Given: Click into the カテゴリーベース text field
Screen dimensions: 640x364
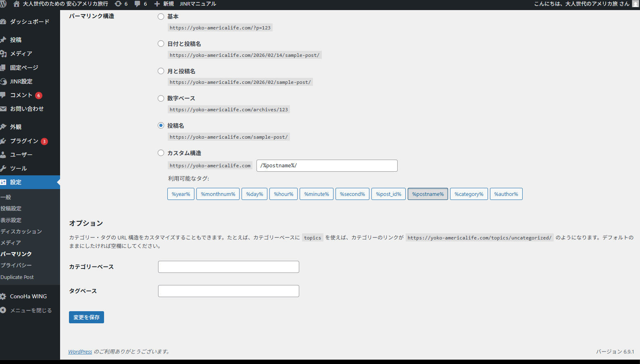Looking at the screenshot, I should click(228, 267).
